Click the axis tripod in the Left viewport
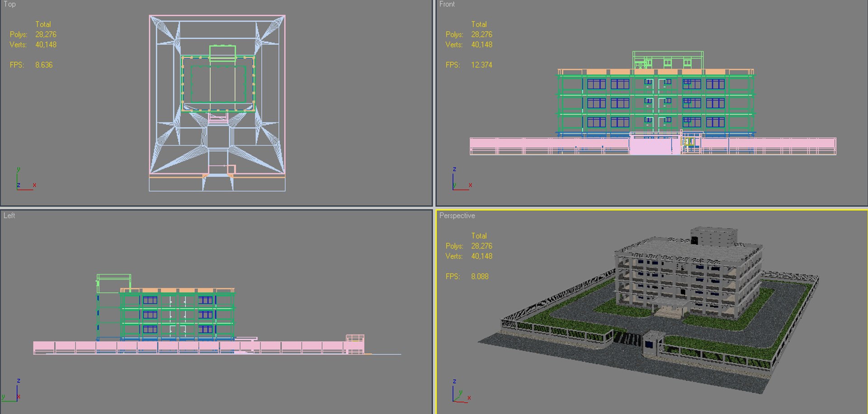Screen dimensions: 868x414 click(11, 390)
